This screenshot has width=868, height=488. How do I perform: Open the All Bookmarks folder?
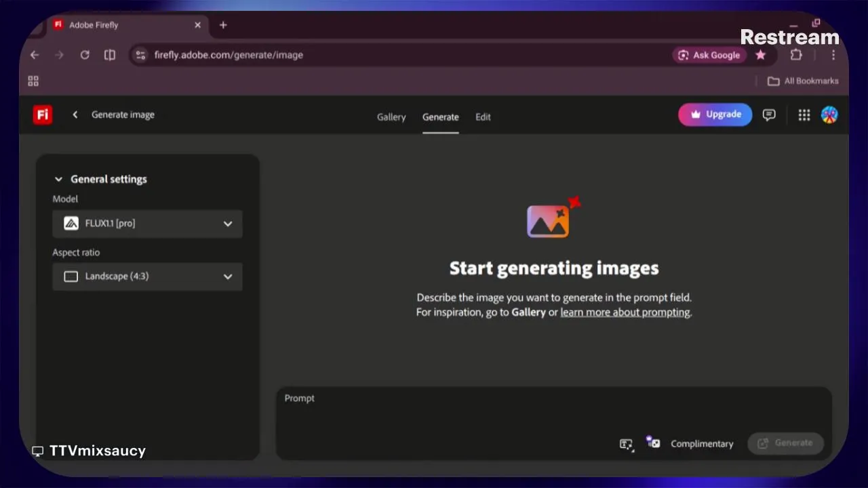[803, 81]
